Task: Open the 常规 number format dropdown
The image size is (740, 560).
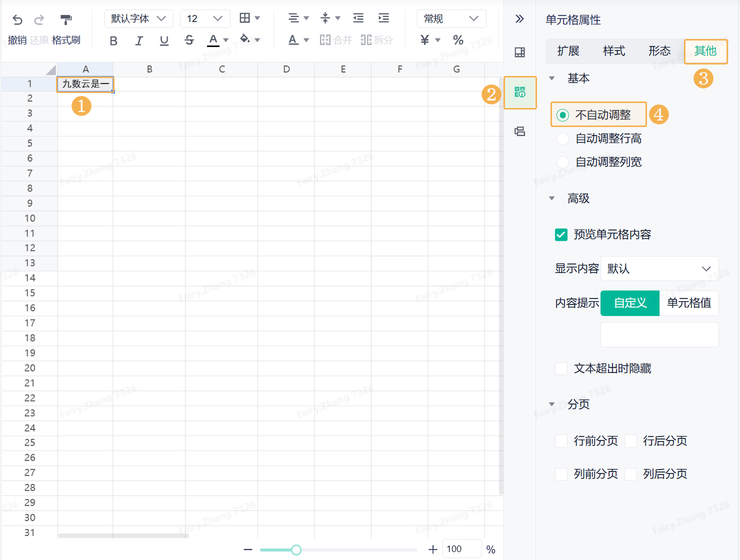Action: pyautogui.click(x=451, y=18)
